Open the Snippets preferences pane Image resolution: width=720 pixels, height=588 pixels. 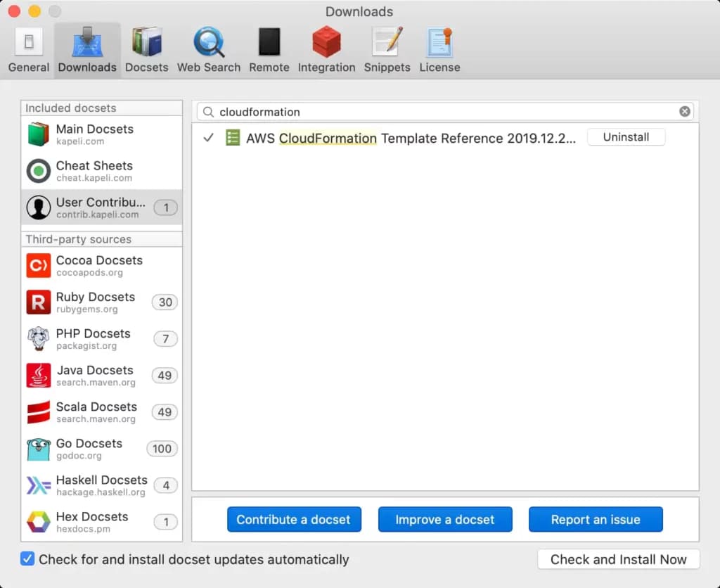(x=387, y=50)
